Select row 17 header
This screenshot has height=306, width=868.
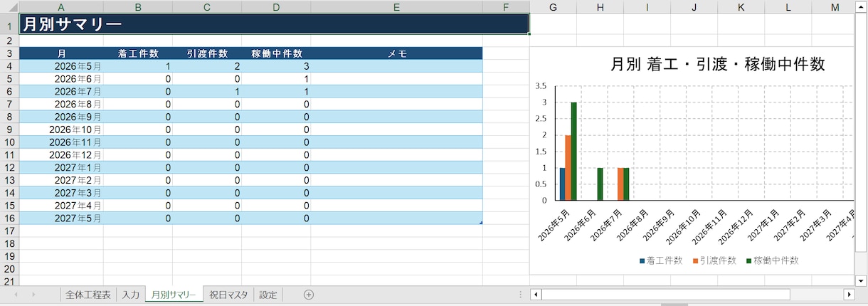point(9,231)
